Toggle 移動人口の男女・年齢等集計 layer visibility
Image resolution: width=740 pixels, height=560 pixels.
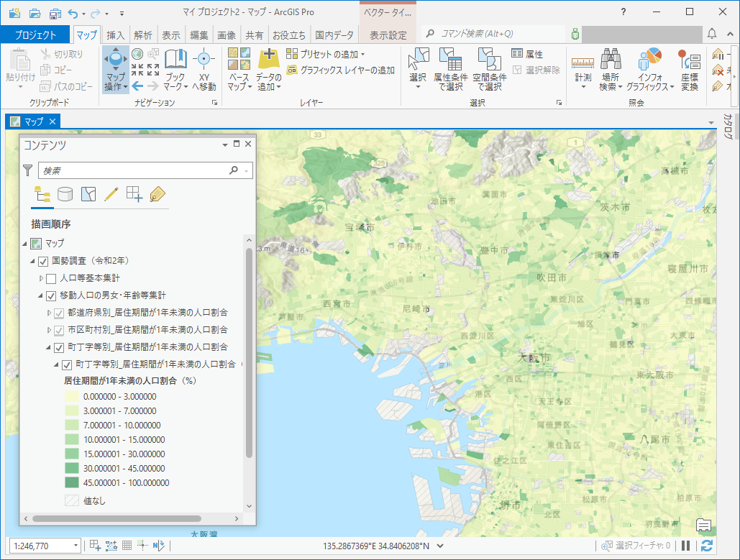pyautogui.click(x=50, y=295)
